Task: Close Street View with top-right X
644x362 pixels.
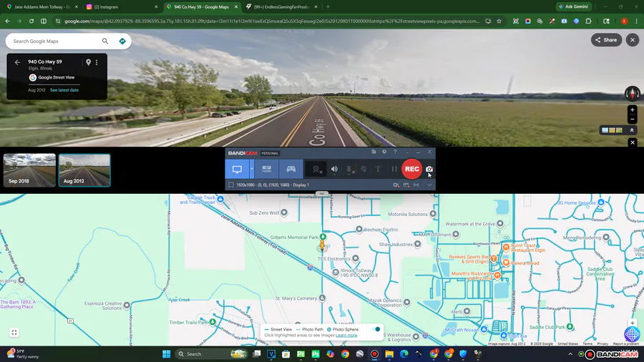Action: [x=633, y=40]
